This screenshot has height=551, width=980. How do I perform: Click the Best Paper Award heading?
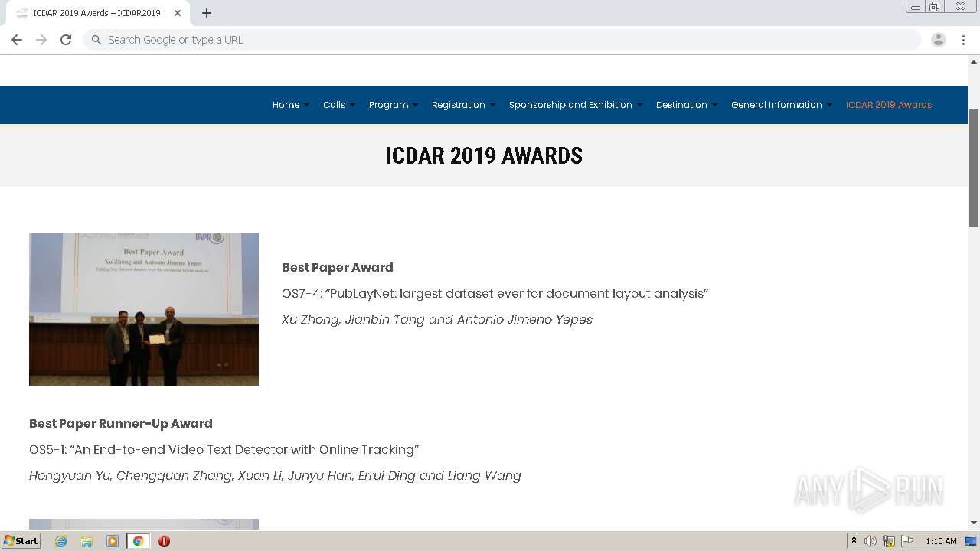pos(337,267)
